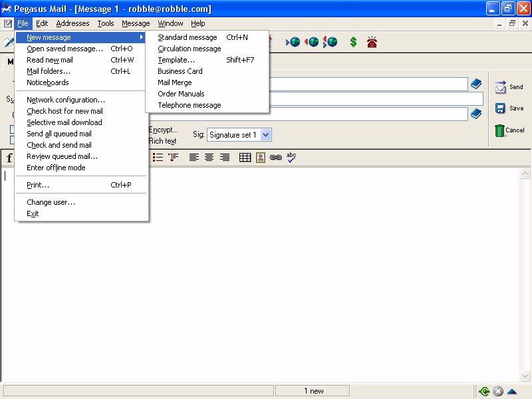
Task: Open address book beside the top address field
Action: (476, 84)
